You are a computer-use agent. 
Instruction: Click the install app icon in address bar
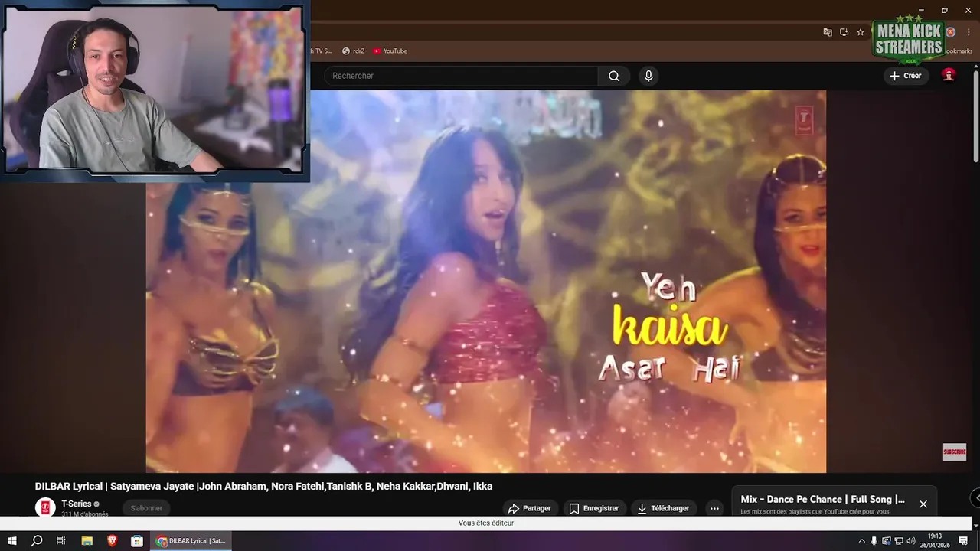pos(844,32)
